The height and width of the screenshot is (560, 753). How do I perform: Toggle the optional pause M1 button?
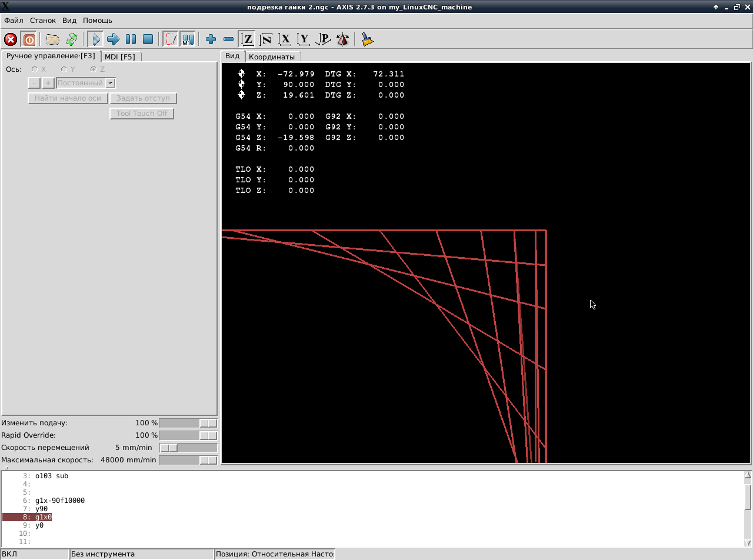(x=188, y=39)
